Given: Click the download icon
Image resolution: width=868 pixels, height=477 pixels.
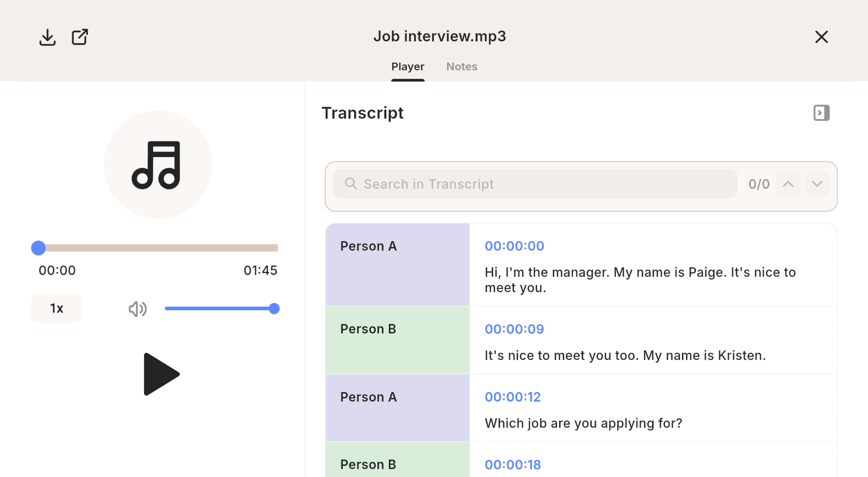Looking at the screenshot, I should (x=47, y=37).
